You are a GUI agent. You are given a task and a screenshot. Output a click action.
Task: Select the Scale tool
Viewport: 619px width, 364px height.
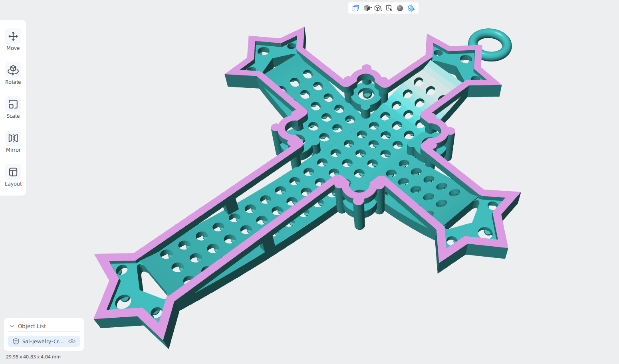click(x=13, y=109)
